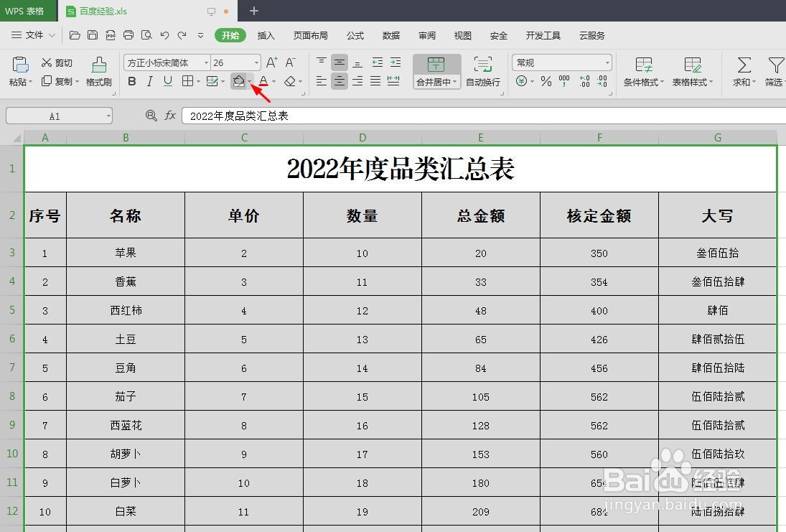Open the Font Color red swatch
786x532 pixels.
(263, 81)
